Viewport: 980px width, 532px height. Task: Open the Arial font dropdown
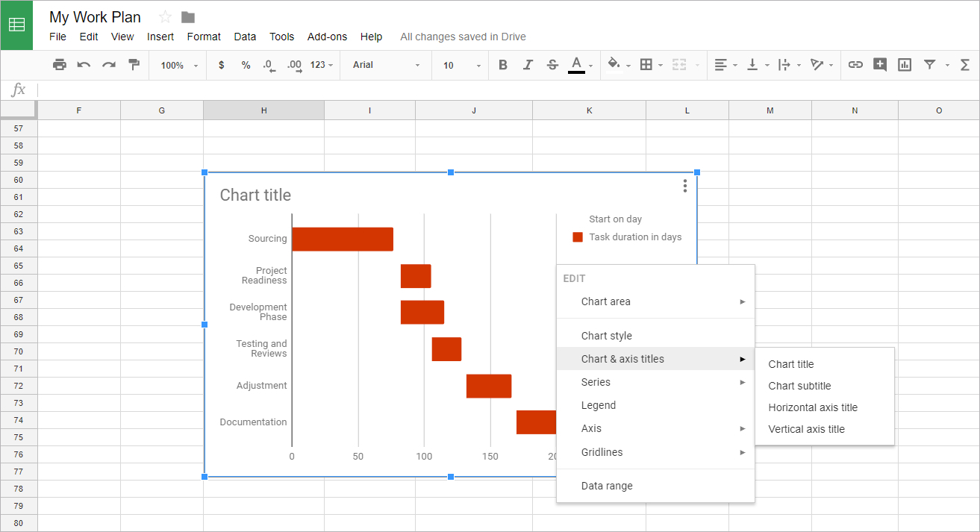tap(386, 65)
